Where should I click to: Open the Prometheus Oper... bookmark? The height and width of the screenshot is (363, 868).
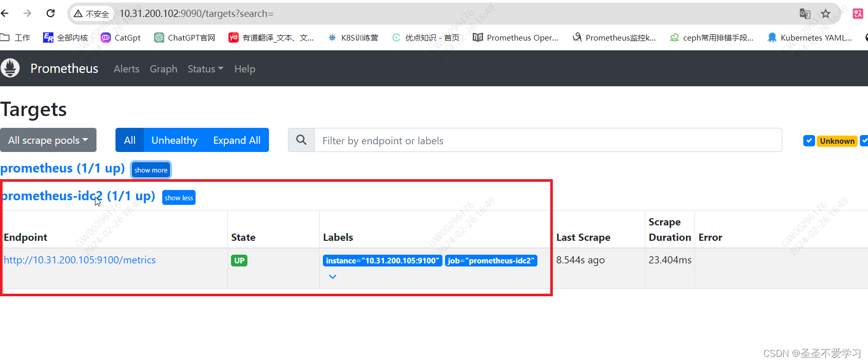(x=515, y=37)
